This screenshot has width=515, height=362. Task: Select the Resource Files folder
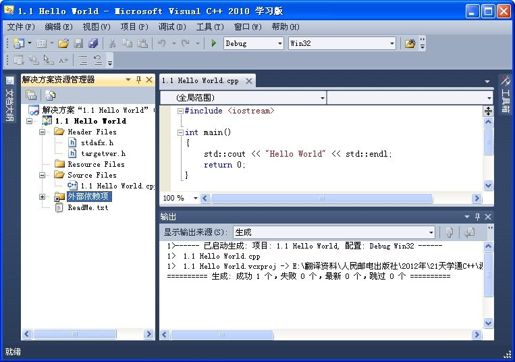coord(96,164)
